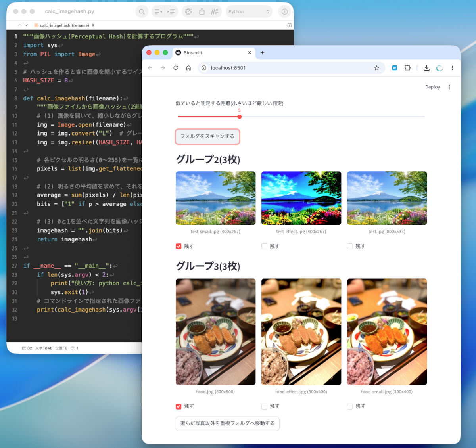This screenshot has height=448, width=476.
Task: Shift text right with indent toolbar icon
Action: pyautogui.click(x=171, y=11)
